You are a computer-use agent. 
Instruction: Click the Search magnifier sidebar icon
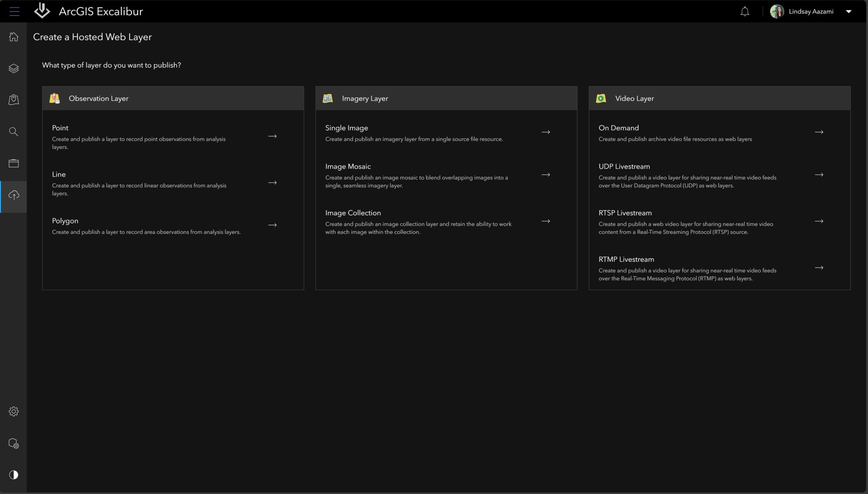click(x=14, y=132)
